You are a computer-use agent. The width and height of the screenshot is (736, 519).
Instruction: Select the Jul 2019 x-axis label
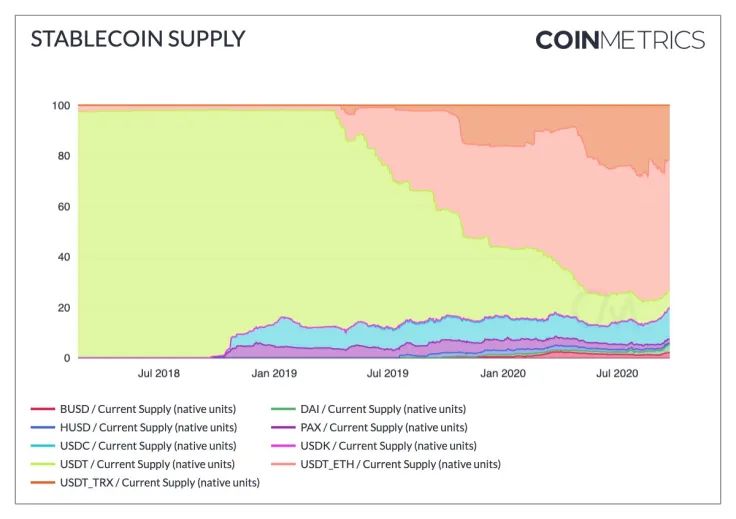point(388,374)
